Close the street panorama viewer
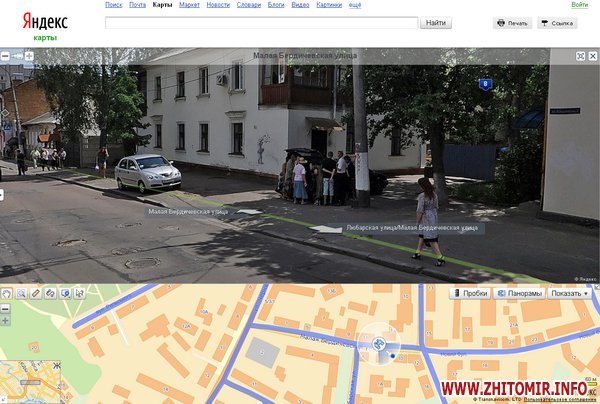600x404 pixels. [x=592, y=56]
